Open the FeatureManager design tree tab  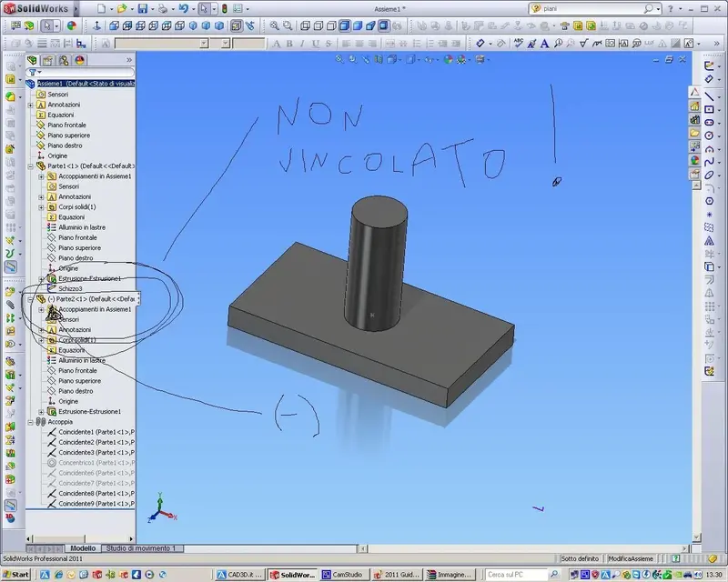[x=32, y=60]
